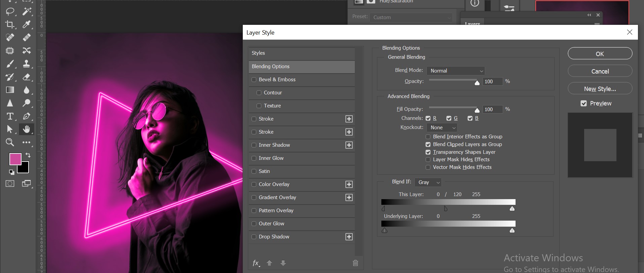Enable the Bevel & Emboss checkbox
This screenshot has width=644, height=273.
coord(254,80)
